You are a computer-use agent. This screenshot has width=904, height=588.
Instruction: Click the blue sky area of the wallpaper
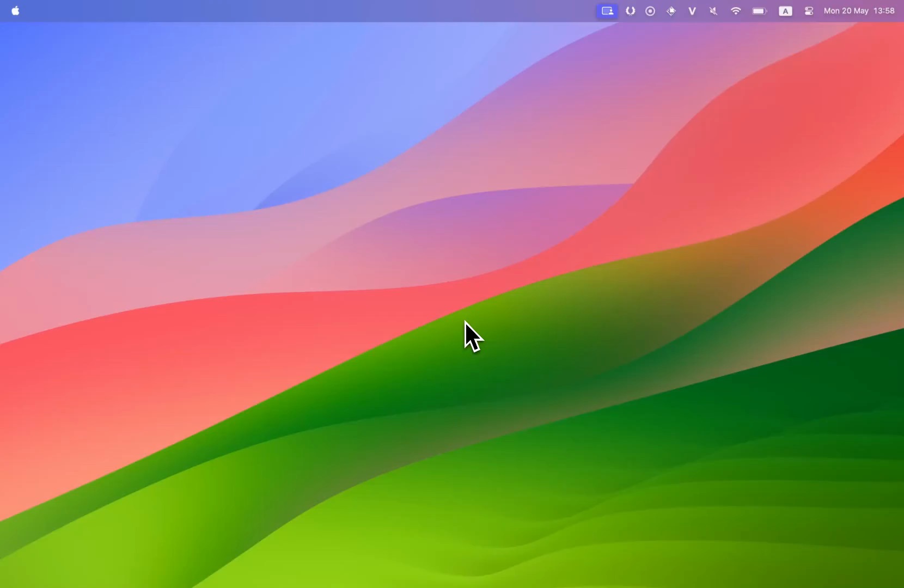point(163,109)
